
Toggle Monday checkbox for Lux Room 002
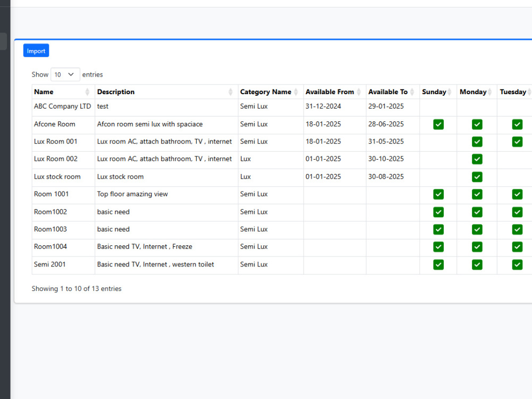pyautogui.click(x=477, y=159)
